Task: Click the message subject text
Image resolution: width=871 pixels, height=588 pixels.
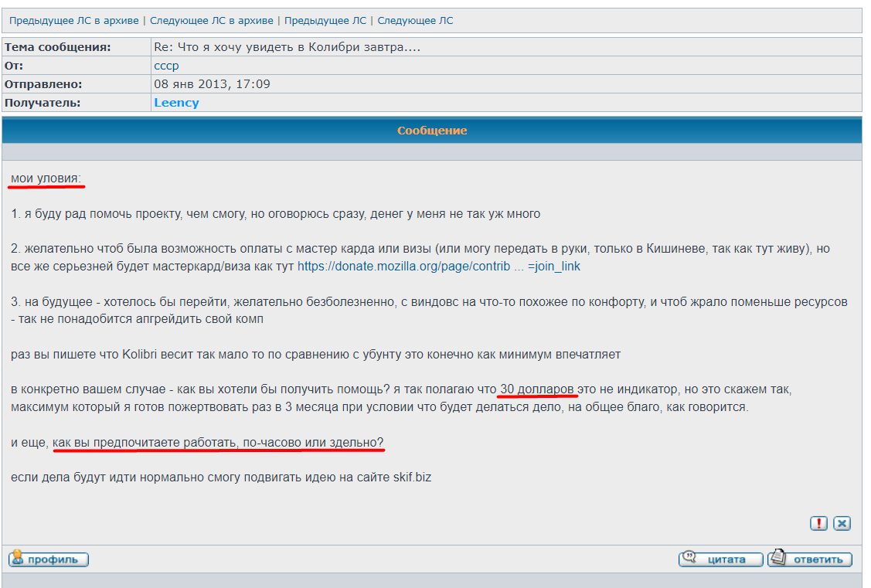Action: (287, 47)
